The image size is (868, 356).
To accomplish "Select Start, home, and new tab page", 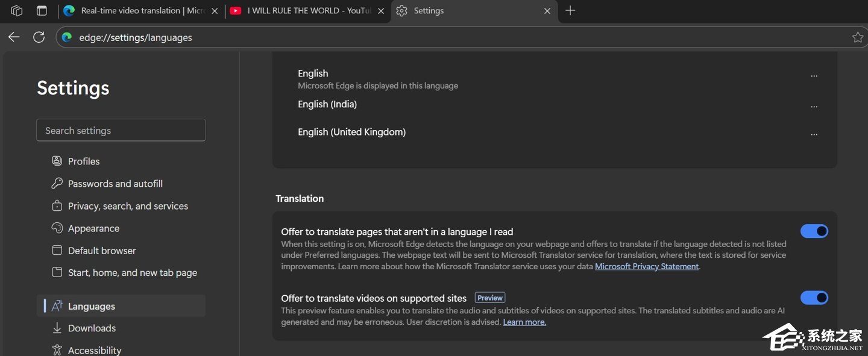I will [x=133, y=272].
